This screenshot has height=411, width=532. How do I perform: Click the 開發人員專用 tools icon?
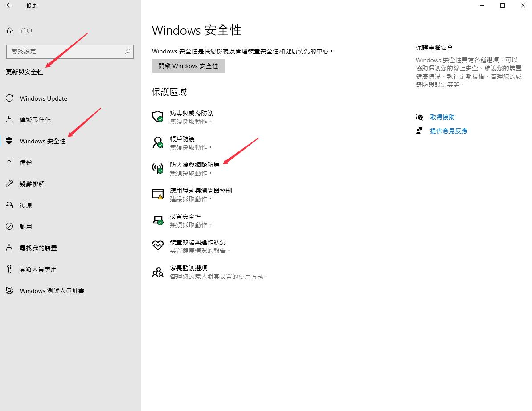point(9,269)
